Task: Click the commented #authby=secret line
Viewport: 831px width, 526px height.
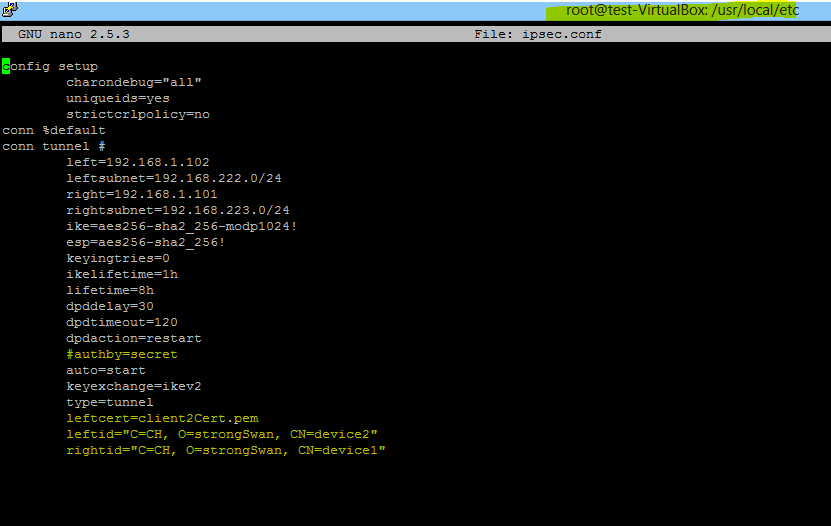Action: pos(122,354)
